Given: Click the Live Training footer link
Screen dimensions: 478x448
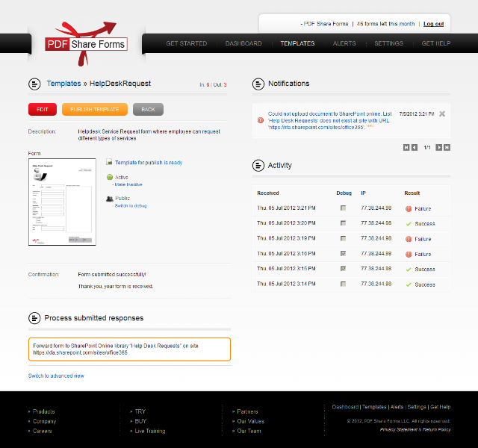Looking at the screenshot, I should (x=150, y=431).
